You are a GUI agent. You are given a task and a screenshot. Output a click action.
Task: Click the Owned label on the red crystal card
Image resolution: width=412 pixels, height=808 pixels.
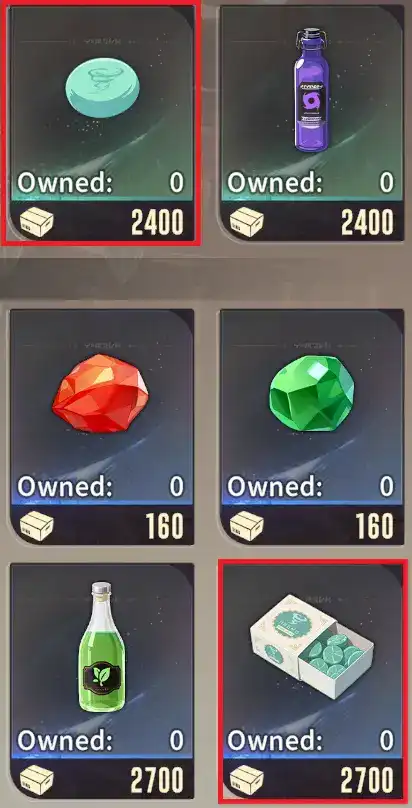point(65,486)
